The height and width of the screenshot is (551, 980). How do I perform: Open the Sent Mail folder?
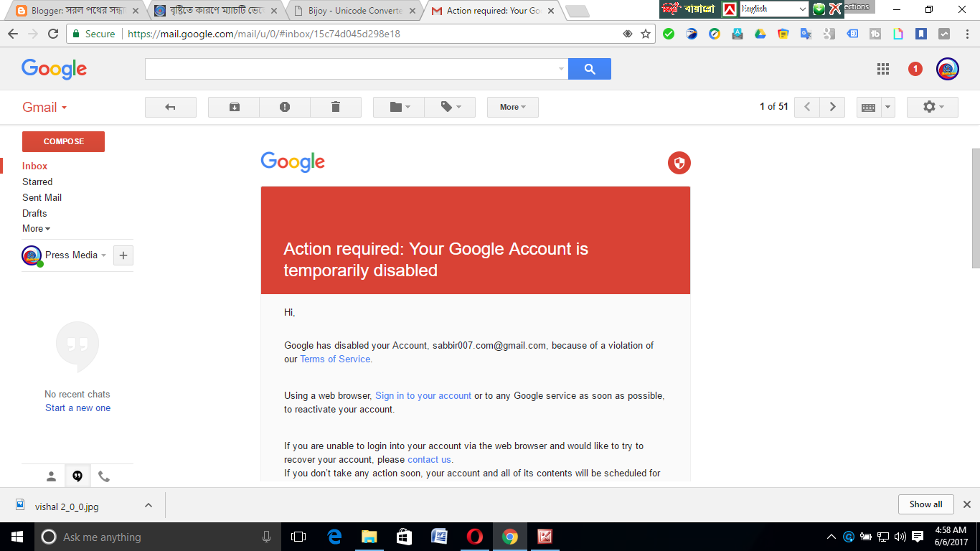(x=42, y=197)
